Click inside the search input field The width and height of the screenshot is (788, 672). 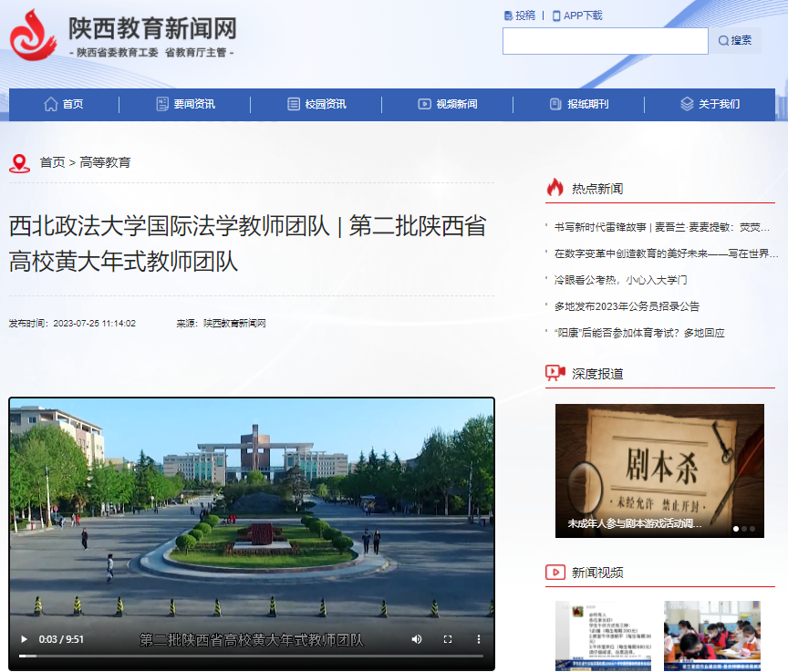605,41
